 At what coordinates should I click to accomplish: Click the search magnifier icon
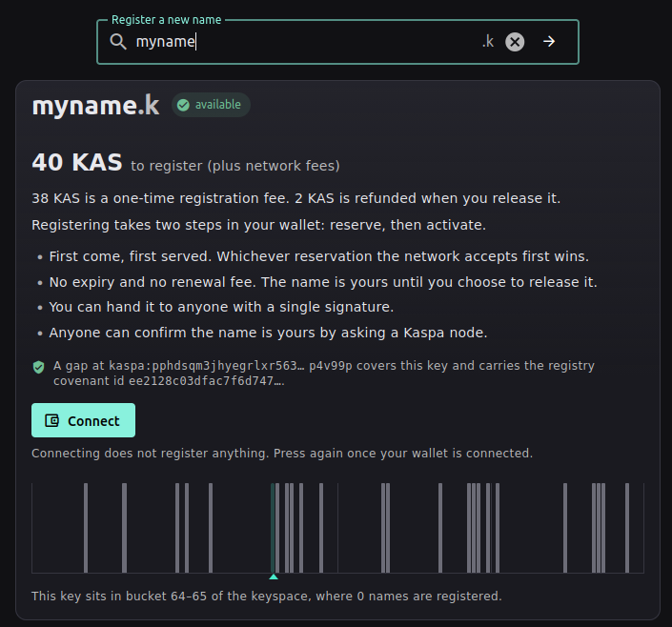click(118, 42)
